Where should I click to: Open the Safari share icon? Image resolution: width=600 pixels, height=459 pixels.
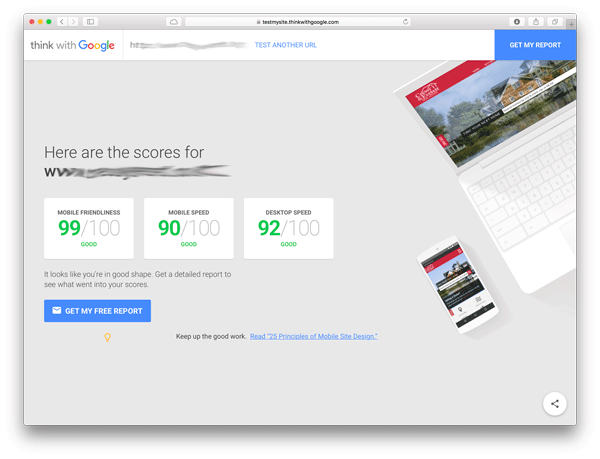click(x=536, y=22)
